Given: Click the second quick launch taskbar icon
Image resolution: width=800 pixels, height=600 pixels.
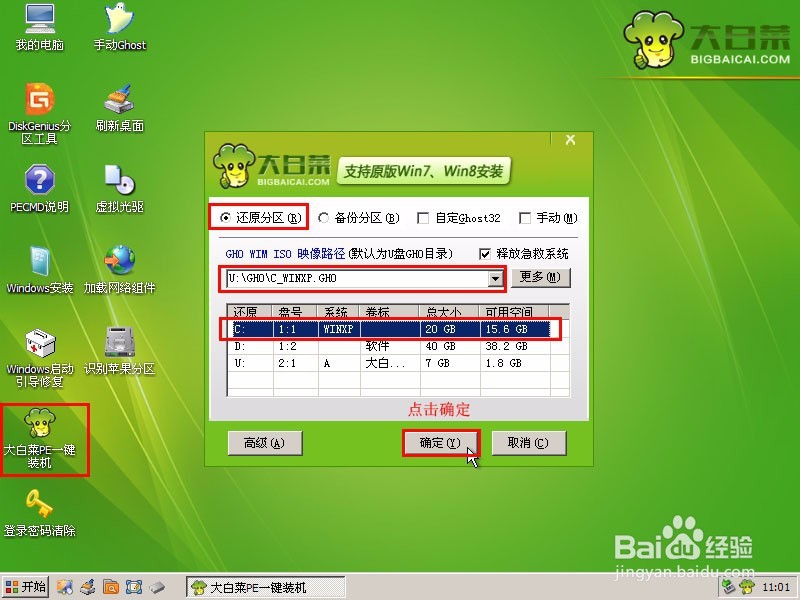Looking at the screenshot, I should click(88, 587).
